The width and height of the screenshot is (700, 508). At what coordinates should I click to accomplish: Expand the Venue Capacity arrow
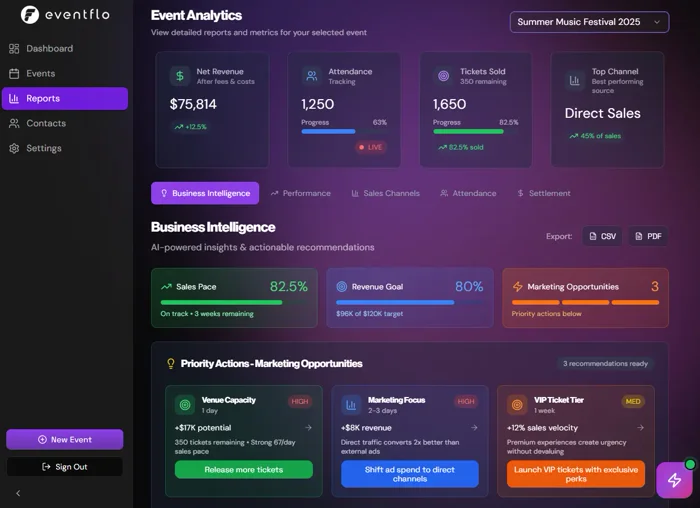[308, 427]
